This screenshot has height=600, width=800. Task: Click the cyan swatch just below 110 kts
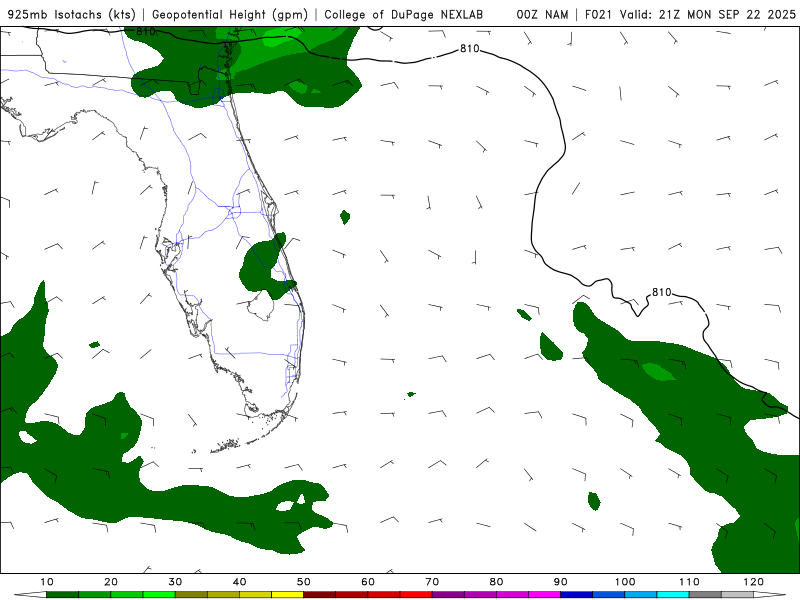coord(673,595)
